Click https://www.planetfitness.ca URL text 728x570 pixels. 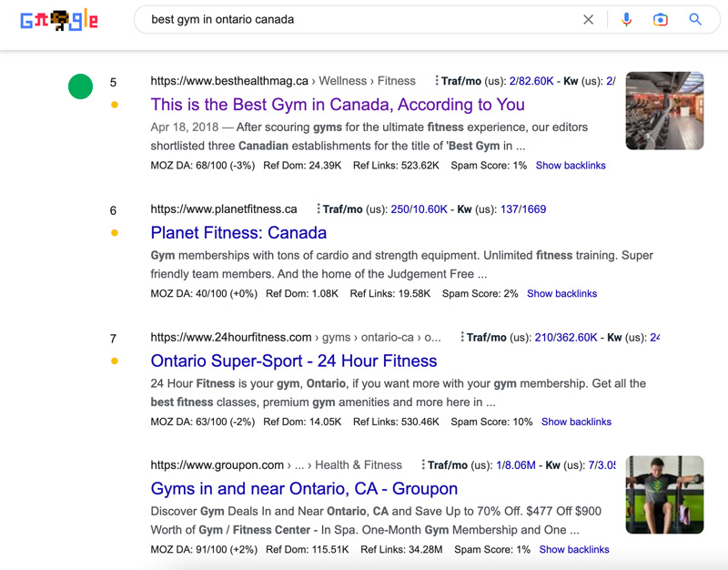click(x=224, y=209)
